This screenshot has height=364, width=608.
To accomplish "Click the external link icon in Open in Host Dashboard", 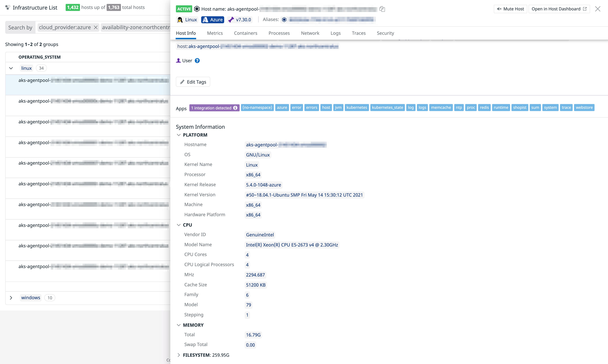I will tap(585, 9).
